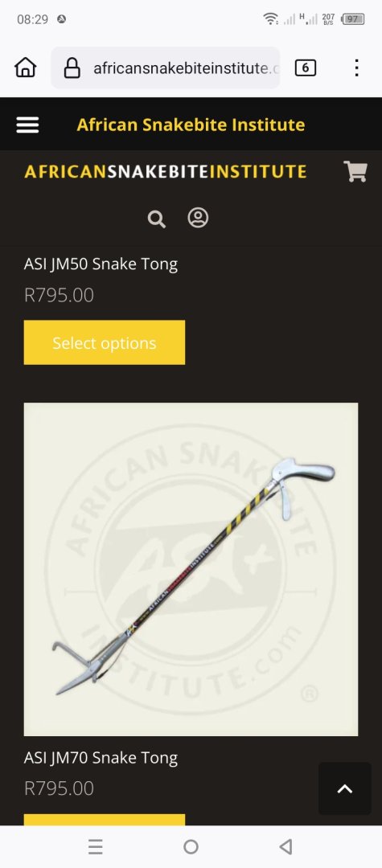Viewport: 382px width, 868px height.
Task: Tap the browser home icon
Action: click(x=26, y=68)
